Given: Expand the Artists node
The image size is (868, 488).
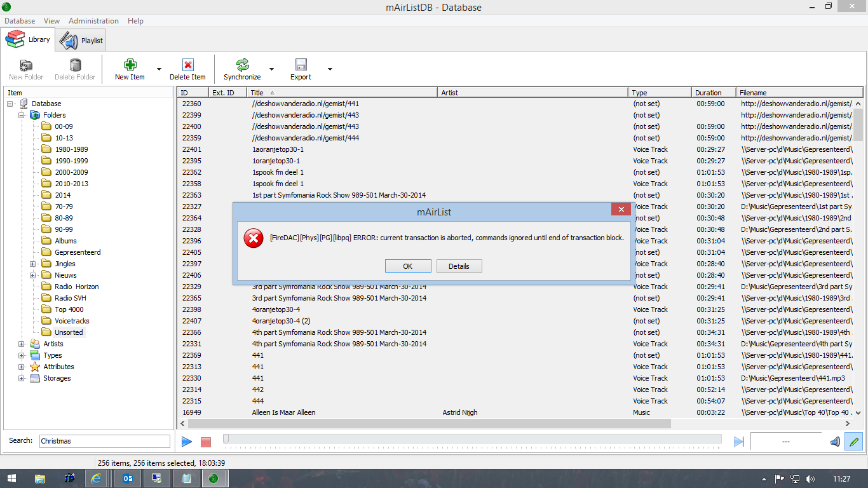Looking at the screenshot, I should (x=22, y=344).
